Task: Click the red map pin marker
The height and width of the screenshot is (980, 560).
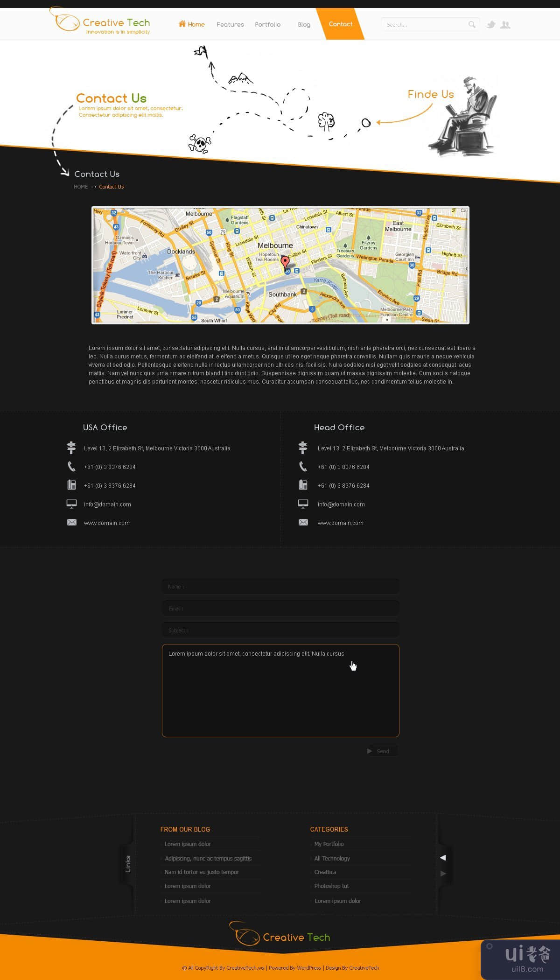Action: point(285,262)
